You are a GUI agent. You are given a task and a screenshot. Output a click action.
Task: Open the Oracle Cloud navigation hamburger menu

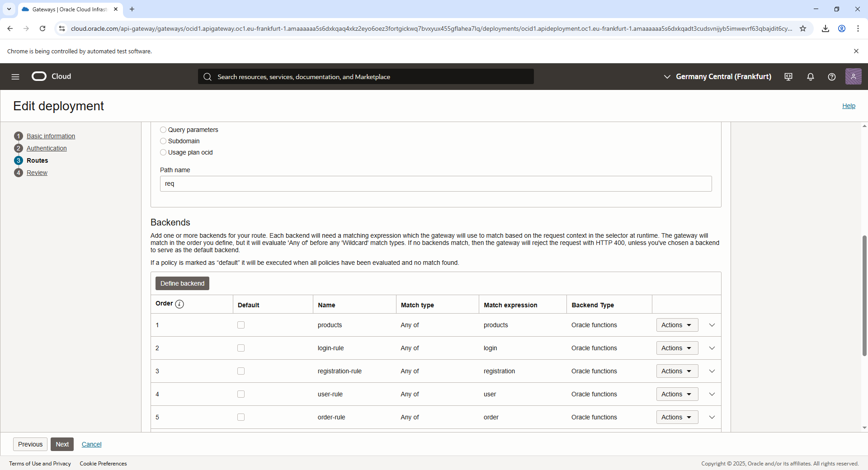[x=15, y=77]
